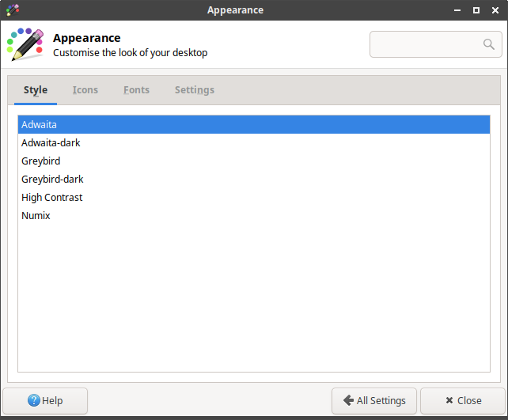Screen dimensions: 508x420
Task: Choose the Greybird style
Action: 254,161
